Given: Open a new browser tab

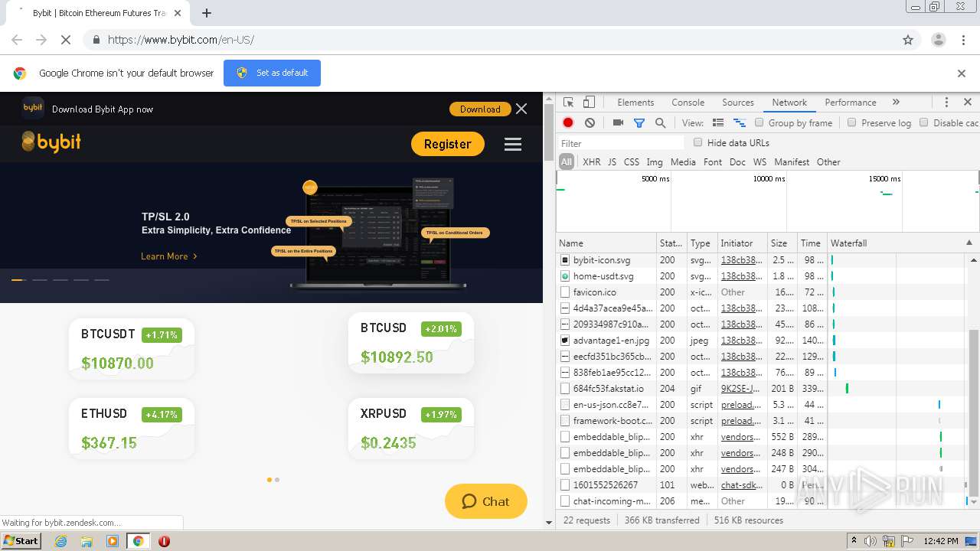Looking at the screenshot, I should point(206,13).
